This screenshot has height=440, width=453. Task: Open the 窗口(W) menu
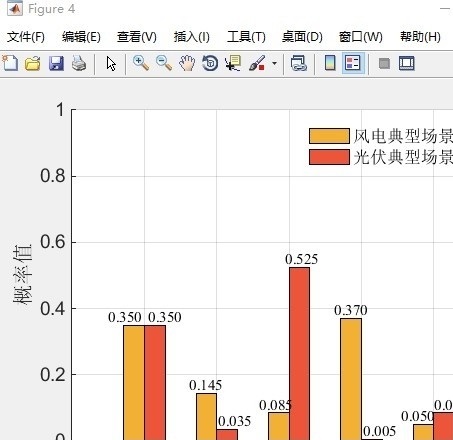[361, 37]
